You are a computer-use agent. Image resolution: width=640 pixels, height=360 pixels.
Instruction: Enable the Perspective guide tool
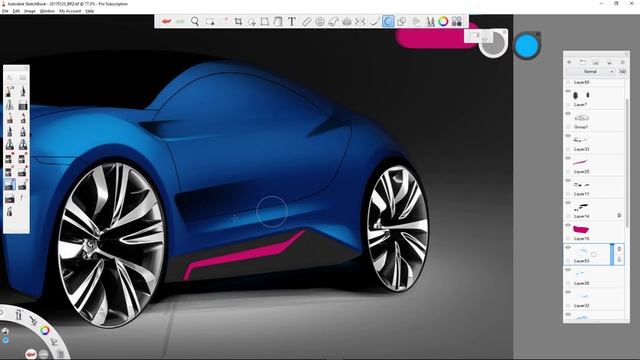pyautogui.click(x=347, y=21)
